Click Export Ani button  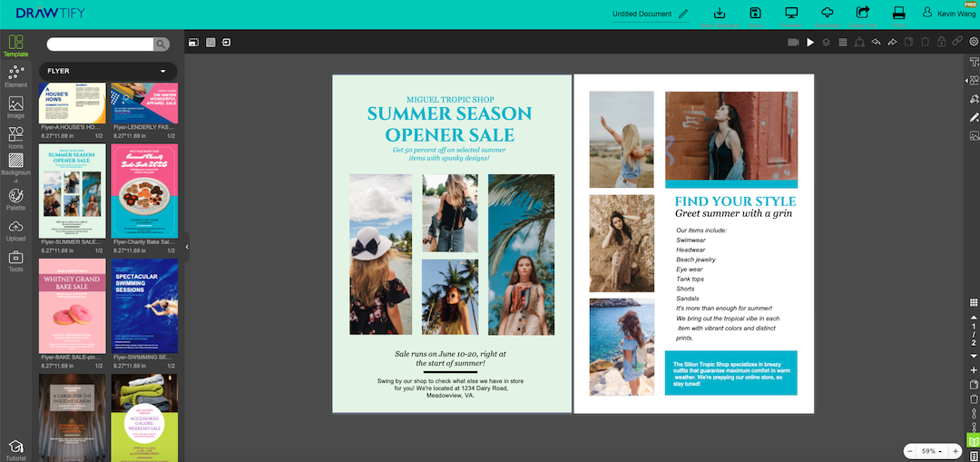tap(863, 16)
